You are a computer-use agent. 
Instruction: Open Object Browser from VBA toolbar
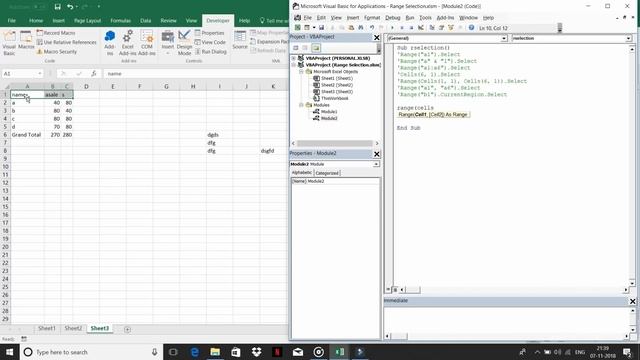451,27
